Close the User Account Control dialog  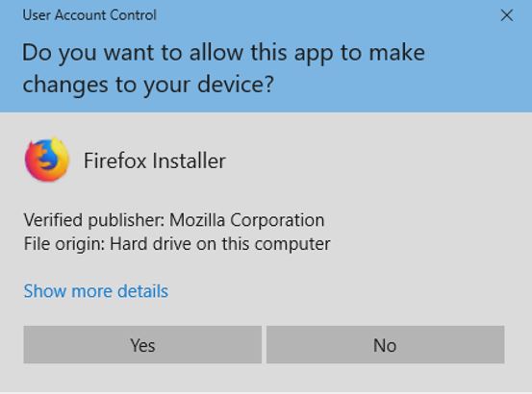point(507,15)
